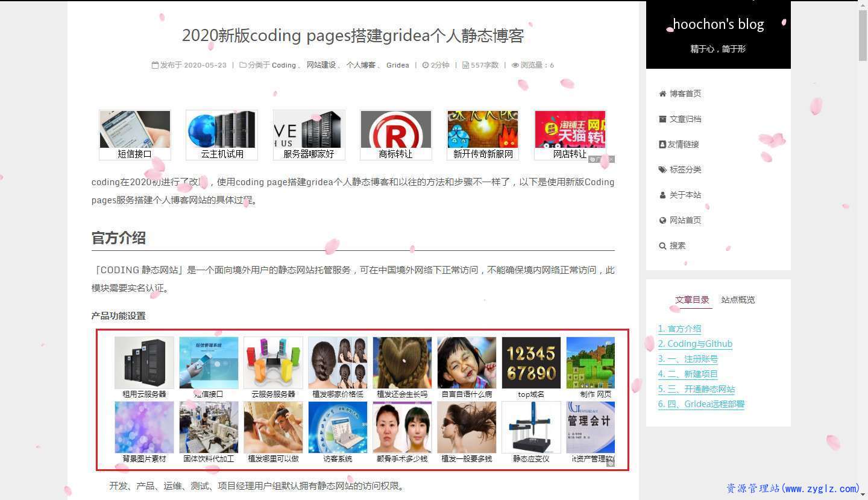Open the 植发一般要多钱 ad thumbnail

click(467, 432)
